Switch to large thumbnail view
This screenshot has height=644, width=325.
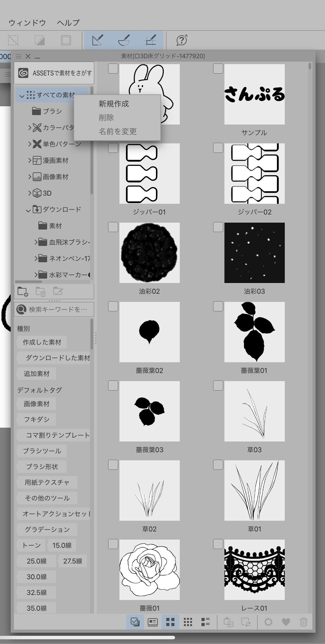tap(170, 622)
